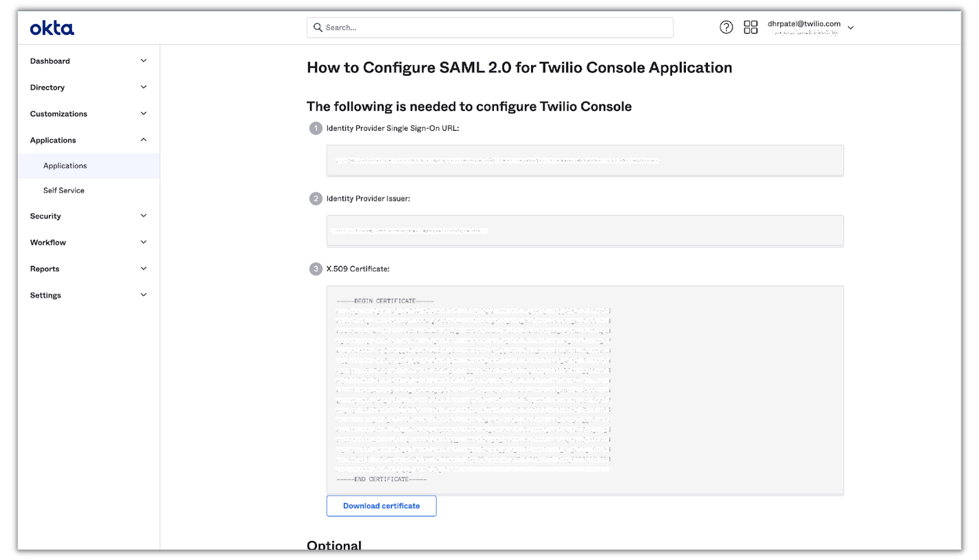Screen dimensions: 979x560
Task: Click the step 3 number badge
Action: [316, 269]
